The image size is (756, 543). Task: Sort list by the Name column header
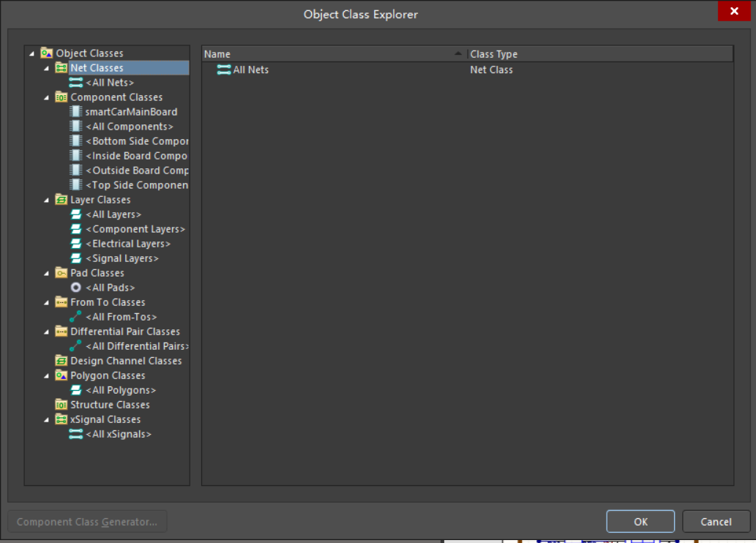point(334,54)
